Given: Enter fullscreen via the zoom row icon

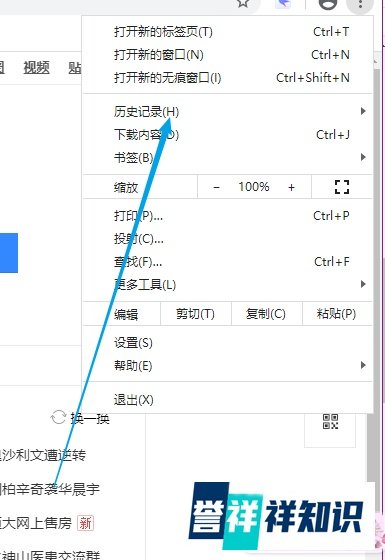Looking at the screenshot, I should click(342, 187).
